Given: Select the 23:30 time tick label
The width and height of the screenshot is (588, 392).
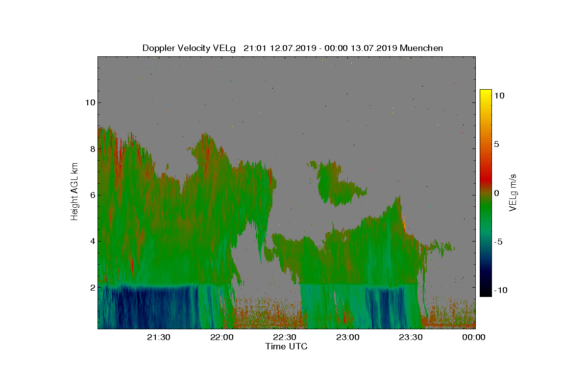Looking at the screenshot, I should point(412,337).
